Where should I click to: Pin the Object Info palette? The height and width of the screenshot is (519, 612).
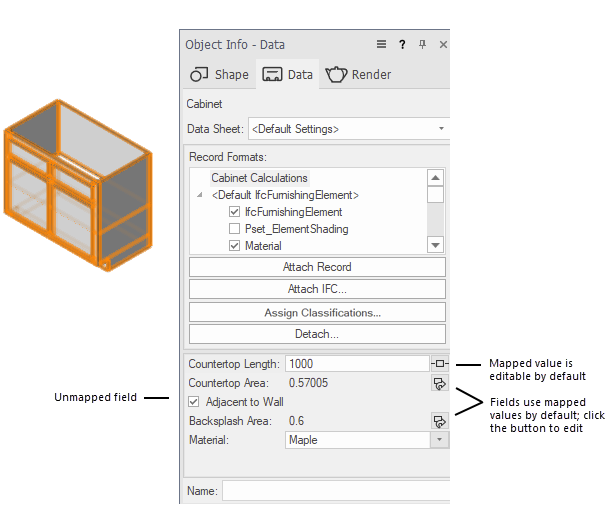(x=422, y=44)
